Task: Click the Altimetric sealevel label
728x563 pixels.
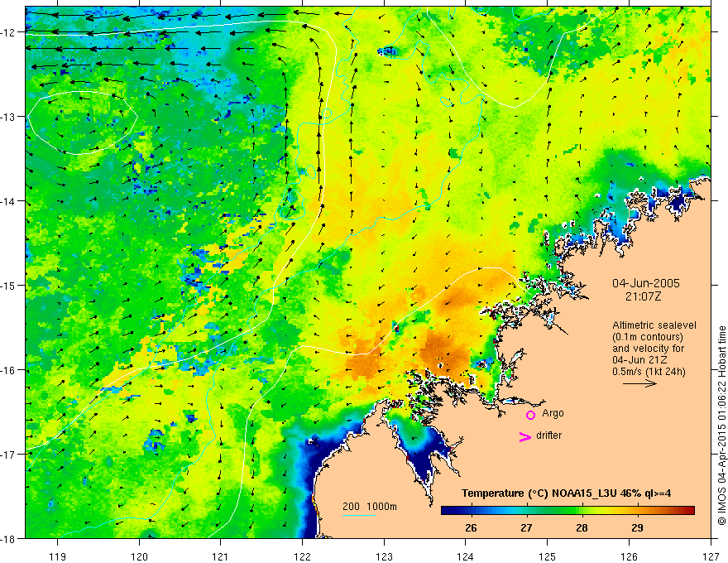Action: coord(654,325)
